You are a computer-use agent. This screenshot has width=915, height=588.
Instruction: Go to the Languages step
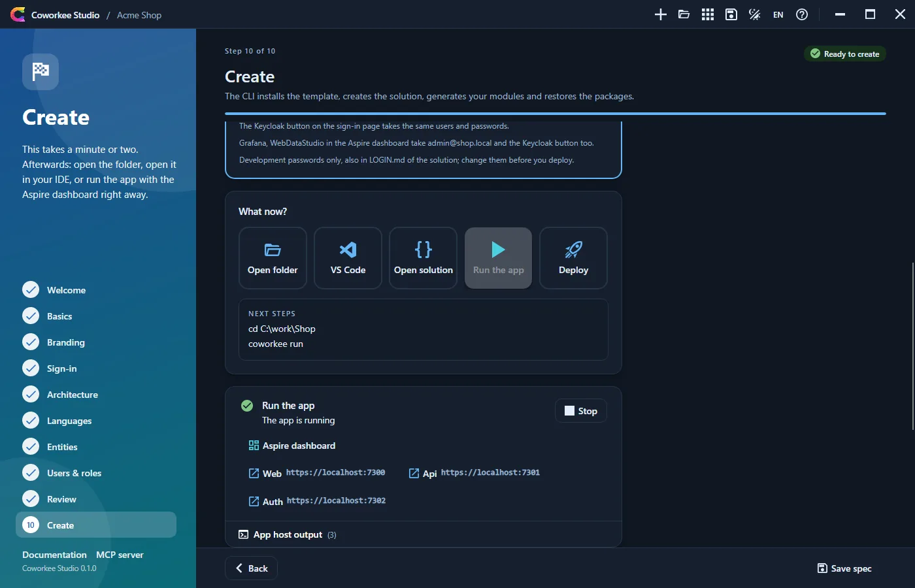tap(96, 421)
